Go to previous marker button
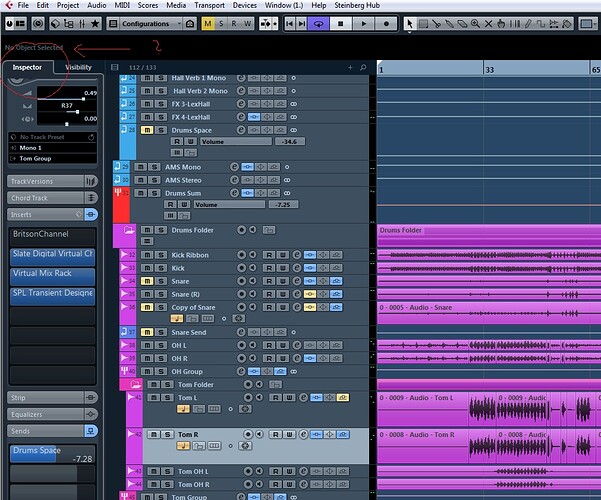This screenshot has width=601, height=500. pyautogui.click(x=289, y=24)
